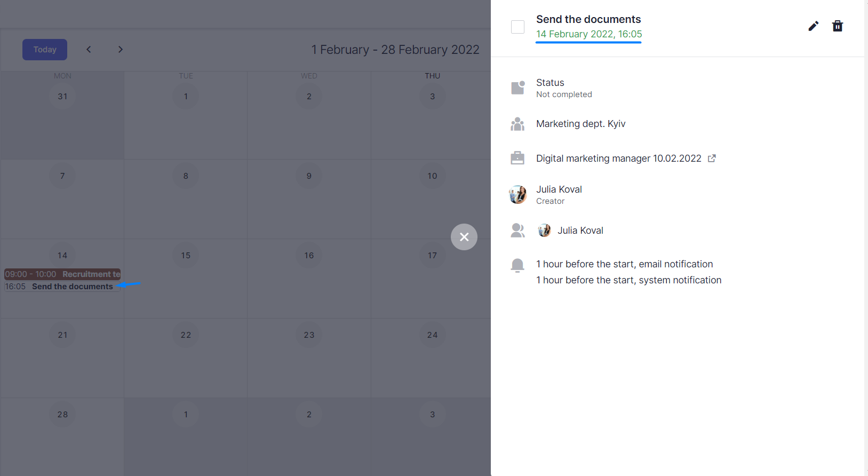Delete the task with trash icon
868x476 pixels.
coord(837,26)
